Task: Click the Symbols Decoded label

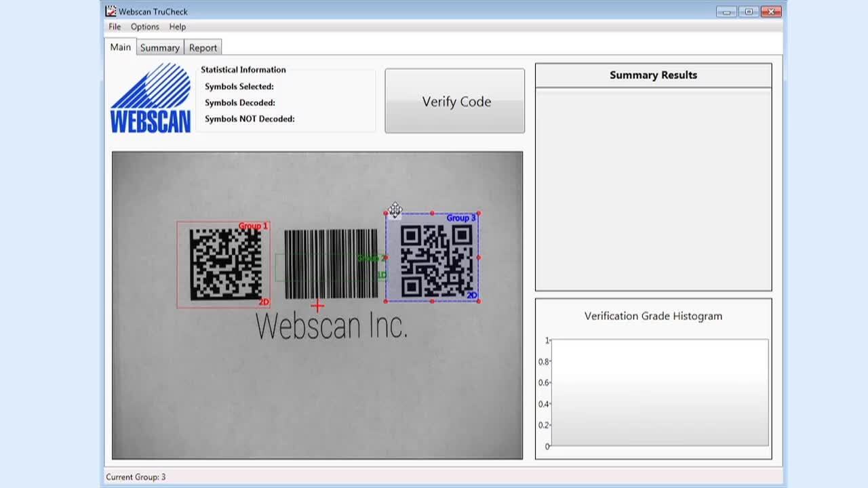Action: (x=240, y=102)
